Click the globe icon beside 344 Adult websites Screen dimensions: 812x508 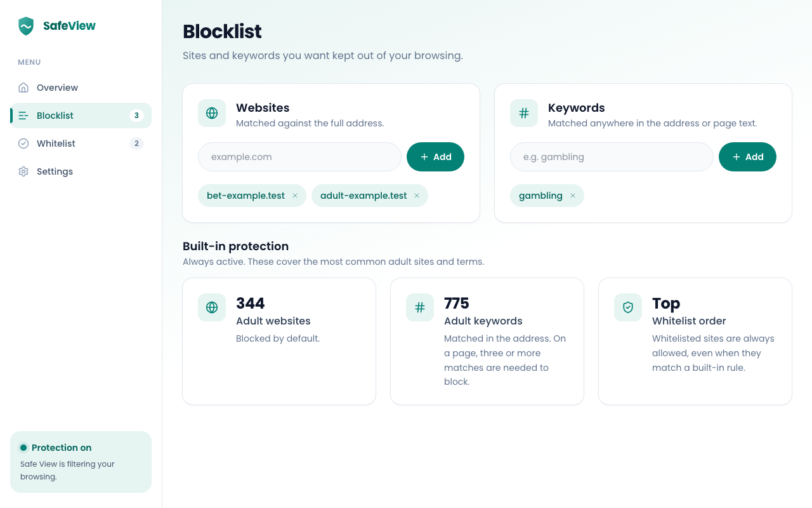pos(212,307)
